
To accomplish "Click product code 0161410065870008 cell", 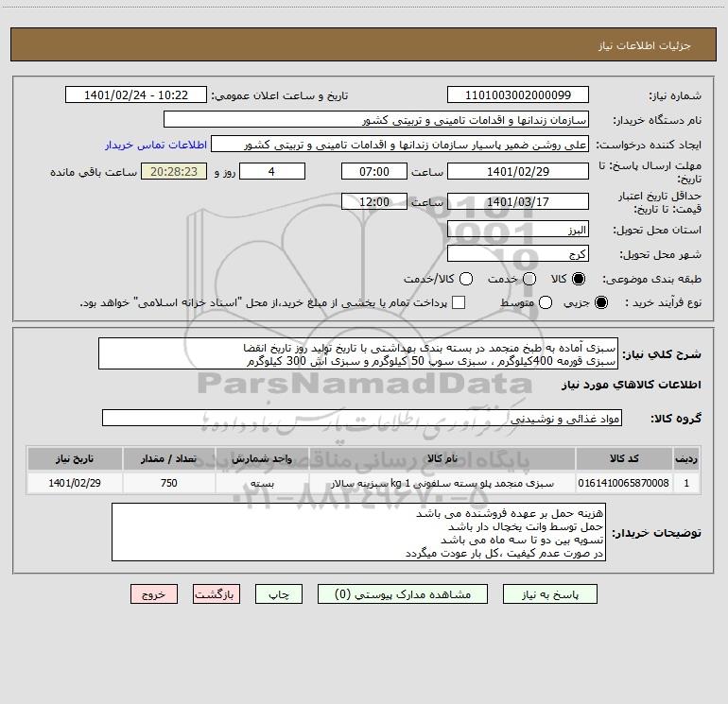I will (624, 483).
